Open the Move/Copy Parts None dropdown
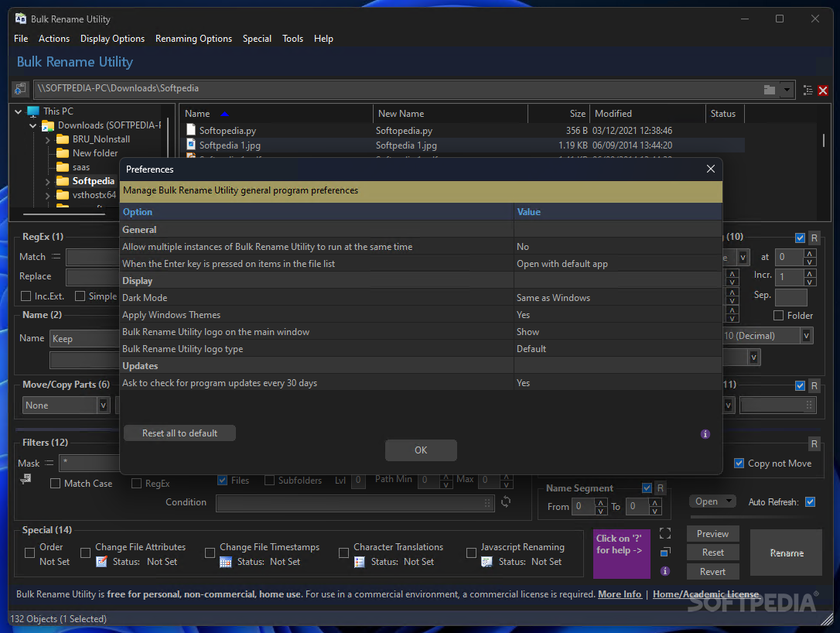The width and height of the screenshot is (840, 633). coord(104,405)
